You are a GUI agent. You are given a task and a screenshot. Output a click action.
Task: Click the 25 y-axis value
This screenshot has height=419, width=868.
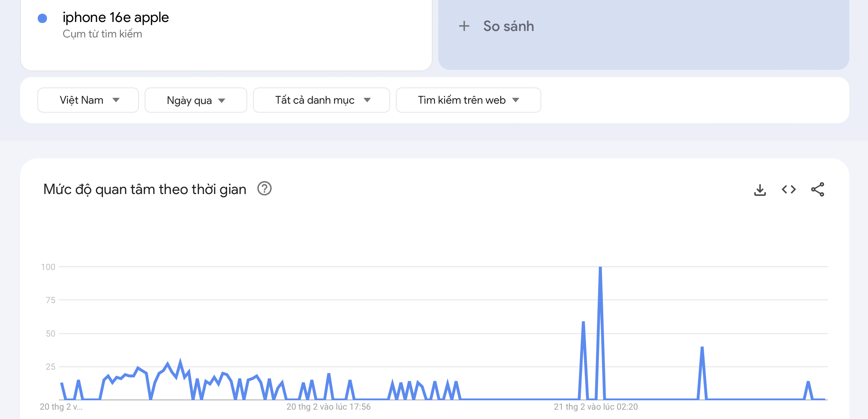coord(51,367)
